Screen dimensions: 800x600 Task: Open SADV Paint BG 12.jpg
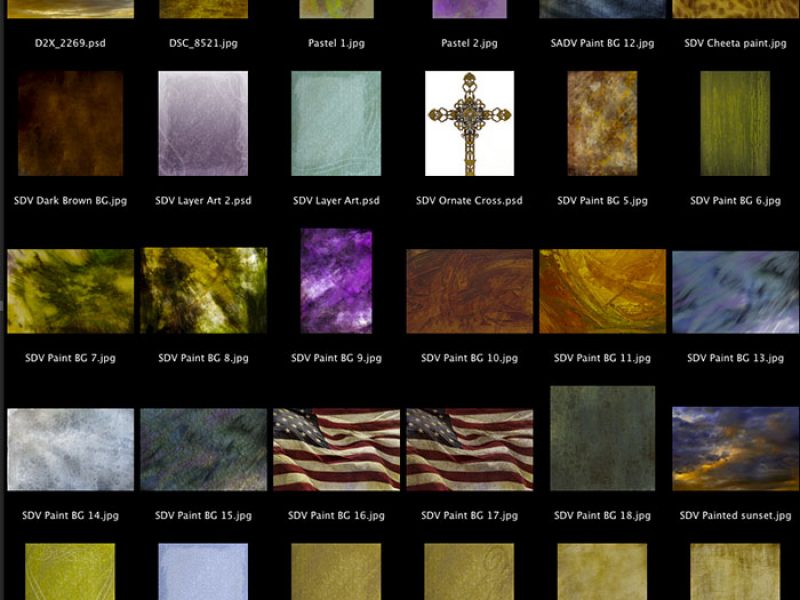[x=601, y=10]
